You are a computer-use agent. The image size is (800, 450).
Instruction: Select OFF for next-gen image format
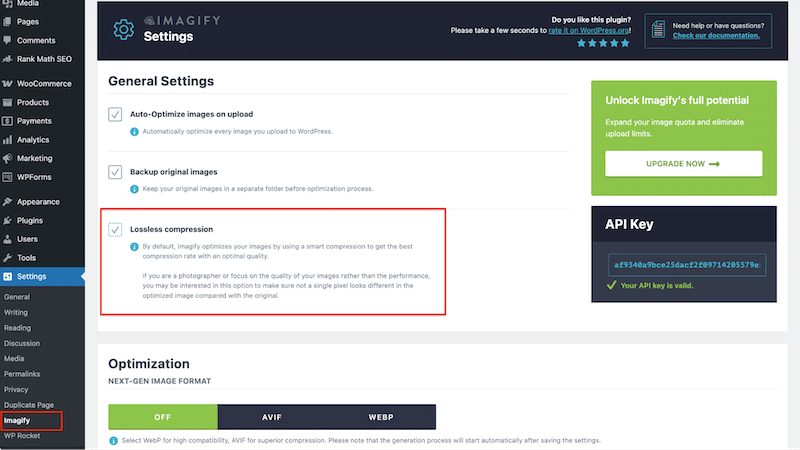click(x=163, y=417)
